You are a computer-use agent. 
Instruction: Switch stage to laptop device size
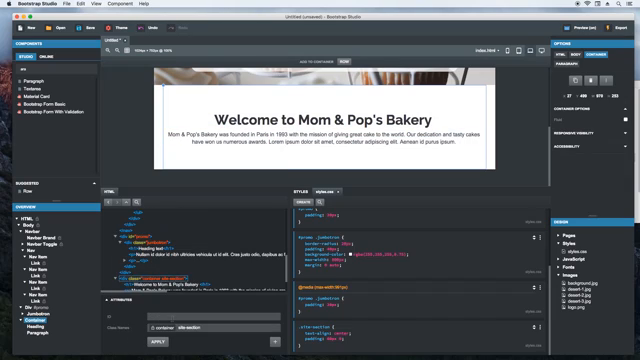[x=530, y=51]
